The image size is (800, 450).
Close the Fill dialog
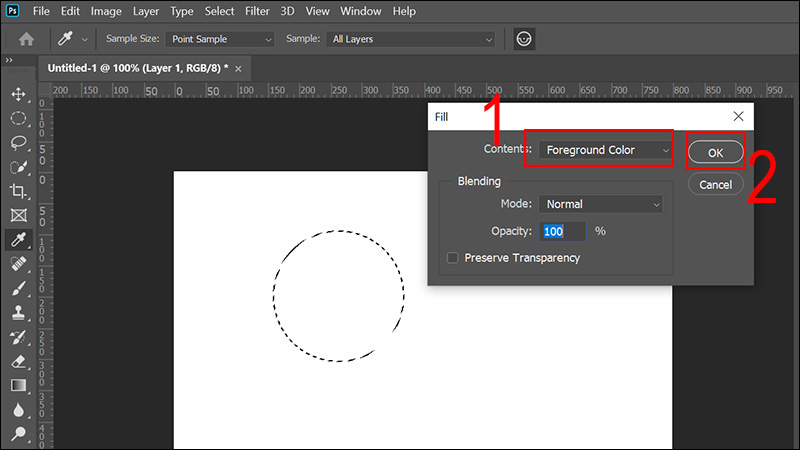tap(738, 116)
